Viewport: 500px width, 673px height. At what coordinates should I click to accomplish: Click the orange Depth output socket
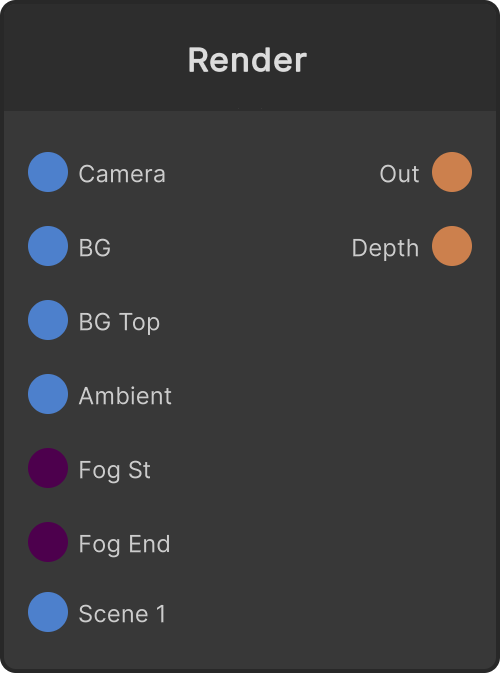tap(452, 246)
